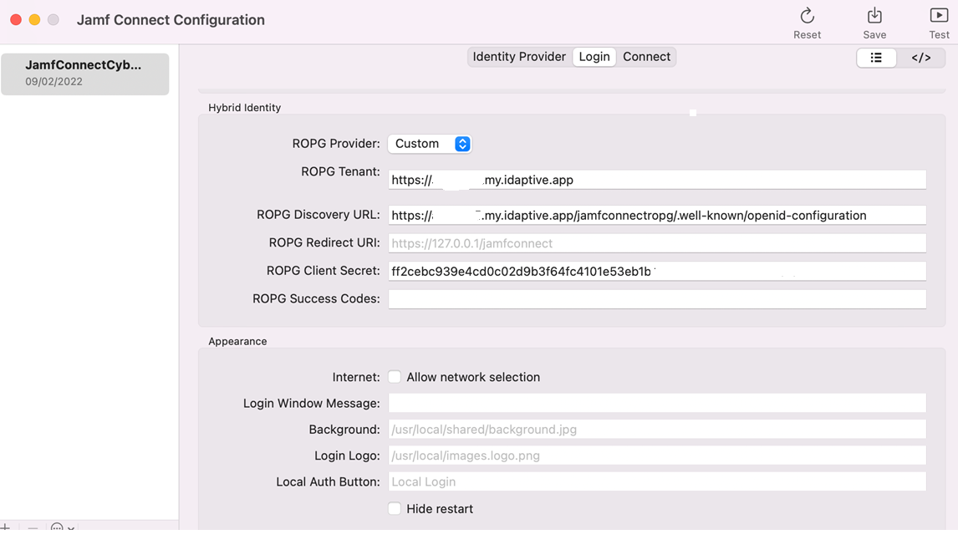Click the ROPG Provider stepper control
Image resolution: width=958 pixels, height=560 pixels.
pyautogui.click(x=463, y=143)
